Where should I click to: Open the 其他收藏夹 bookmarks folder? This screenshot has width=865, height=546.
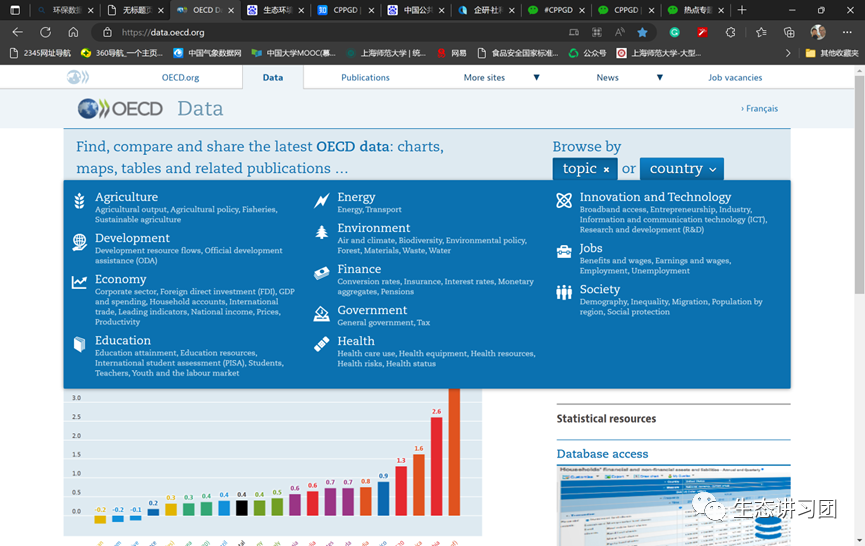point(832,53)
